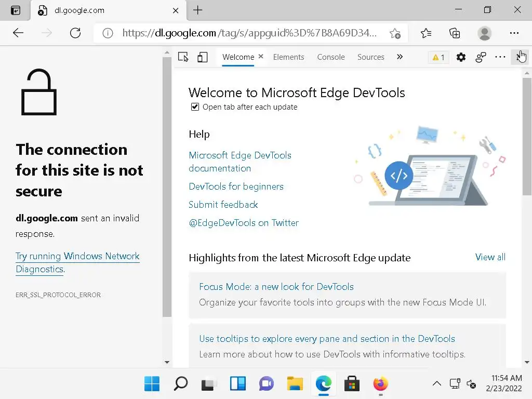Open Windows taskbar Search
The image size is (532, 399).
[x=180, y=384]
